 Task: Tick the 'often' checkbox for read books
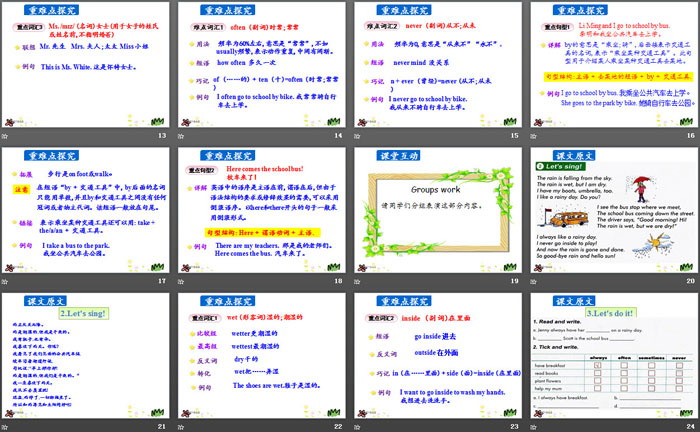(626, 374)
